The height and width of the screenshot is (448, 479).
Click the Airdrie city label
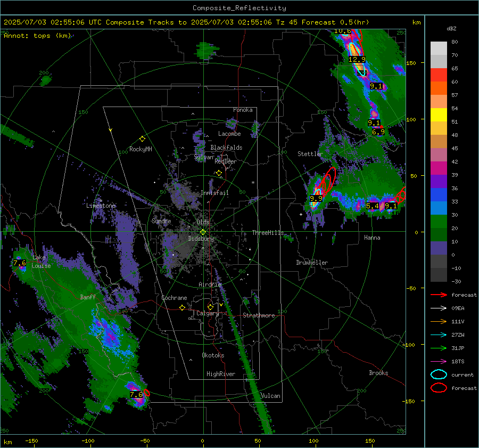210,284
